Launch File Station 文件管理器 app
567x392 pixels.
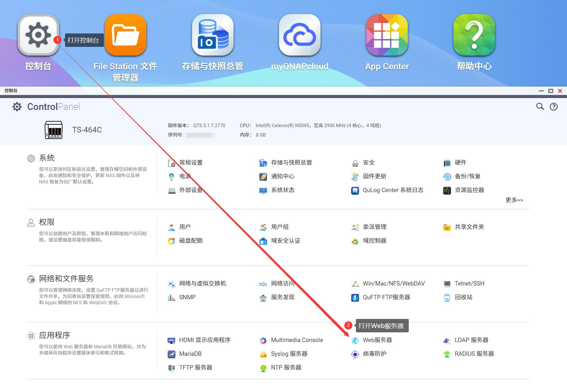pos(125,35)
